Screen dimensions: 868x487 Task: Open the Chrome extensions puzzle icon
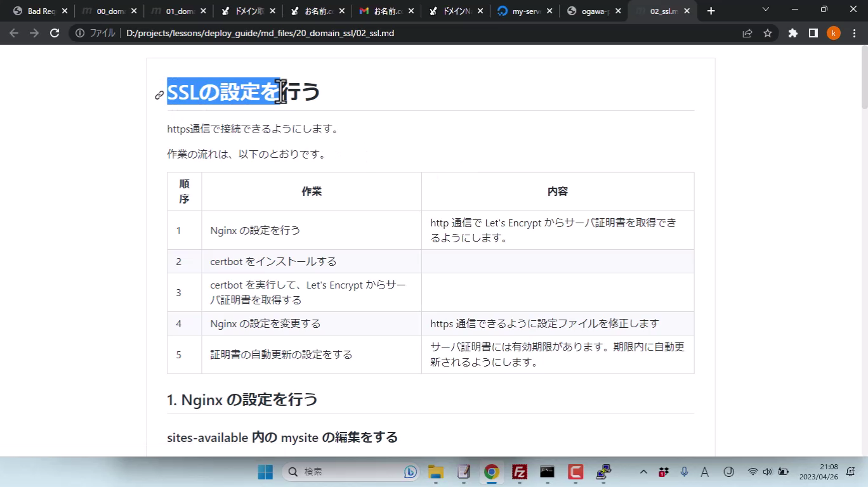792,33
